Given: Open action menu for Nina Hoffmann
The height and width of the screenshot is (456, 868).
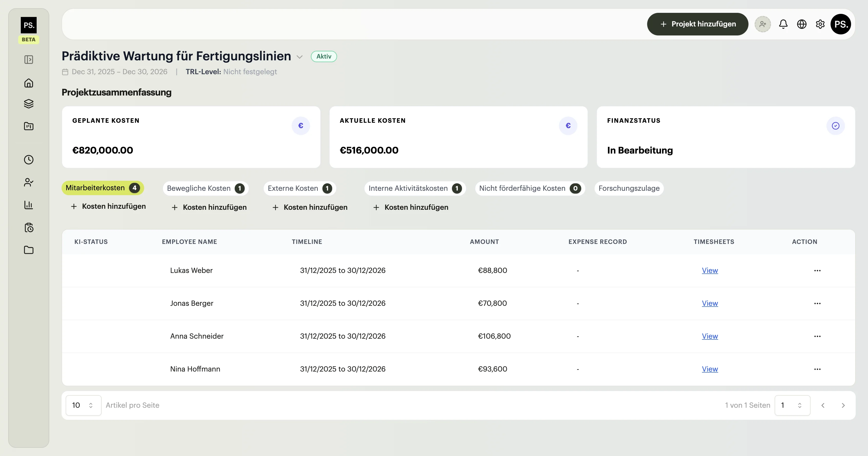Looking at the screenshot, I should click(817, 369).
